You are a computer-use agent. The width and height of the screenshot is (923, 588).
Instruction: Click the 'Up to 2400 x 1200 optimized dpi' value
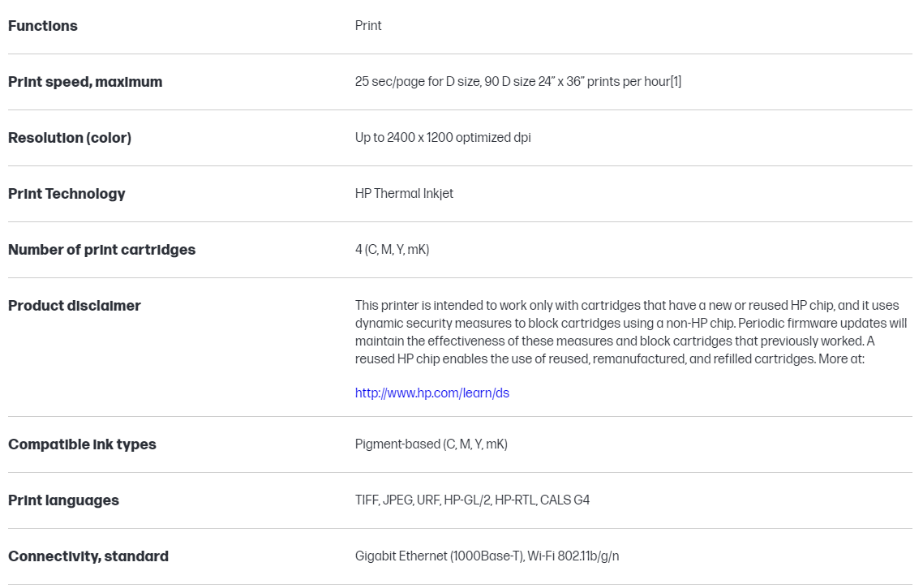point(443,138)
